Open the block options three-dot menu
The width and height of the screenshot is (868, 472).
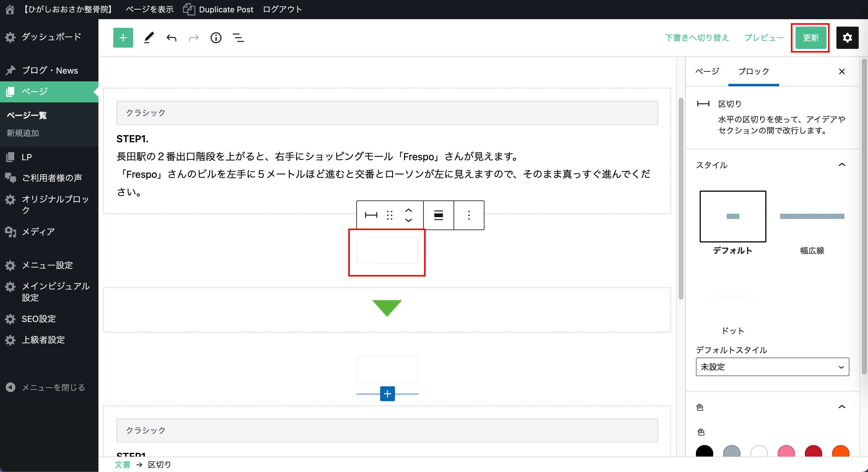point(469,215)
